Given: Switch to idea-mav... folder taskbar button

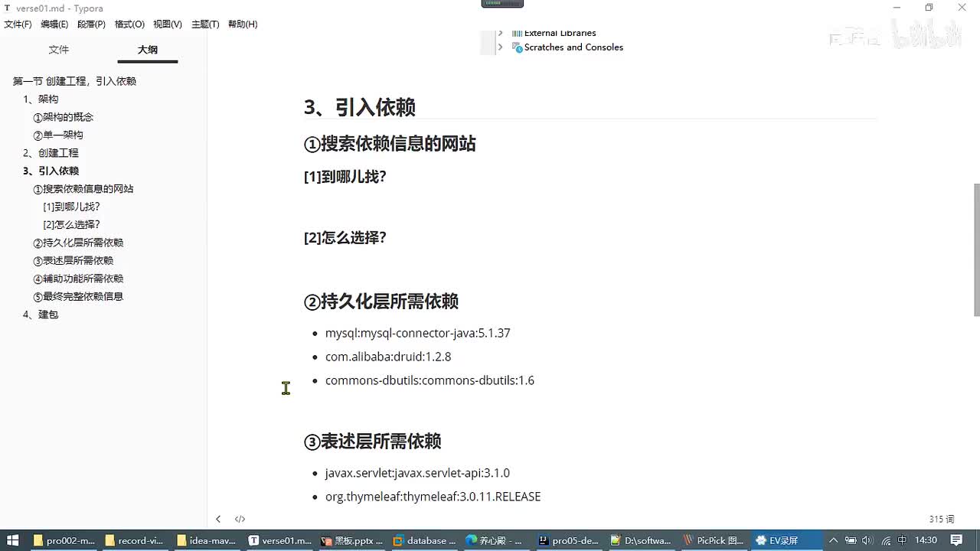Looking at the screenshot, I should point(207,540).
